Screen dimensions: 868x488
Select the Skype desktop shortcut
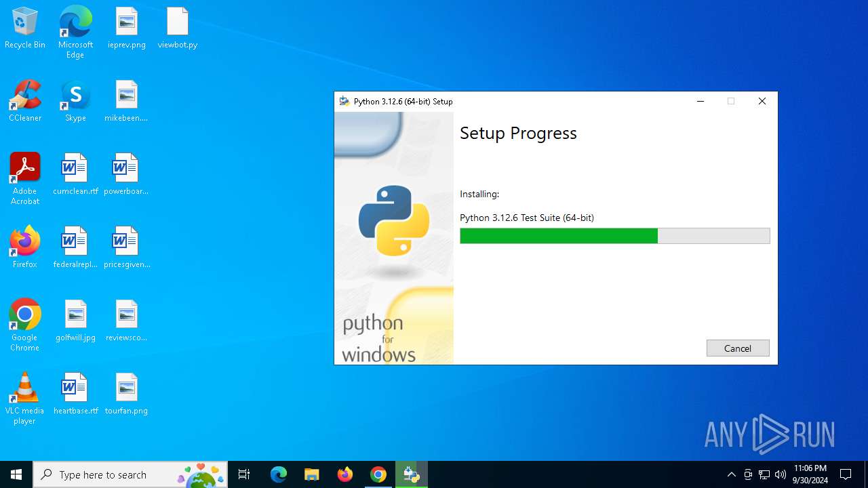[75, 102]
